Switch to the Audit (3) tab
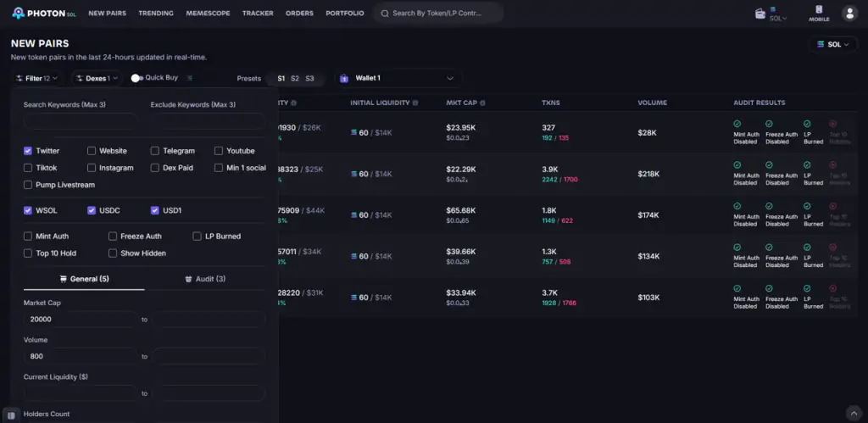This screenshot has height=423, width=868. click(204, 278)
